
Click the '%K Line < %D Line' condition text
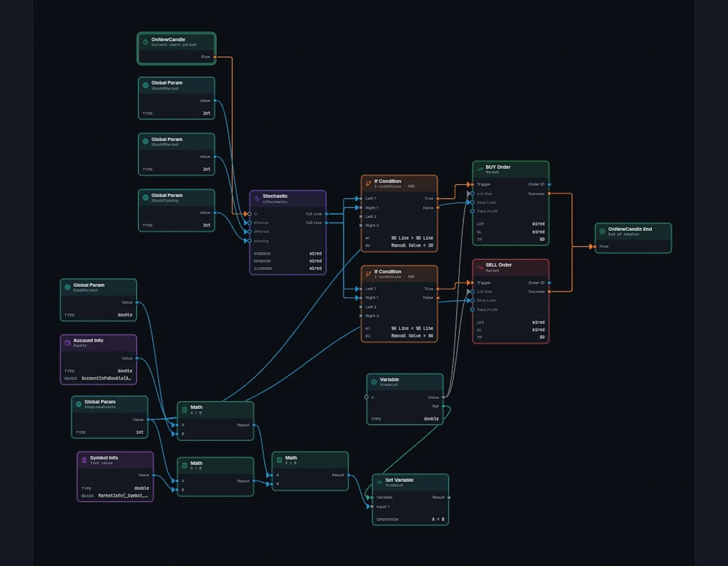pyautogui.click(x=412, y=328)
